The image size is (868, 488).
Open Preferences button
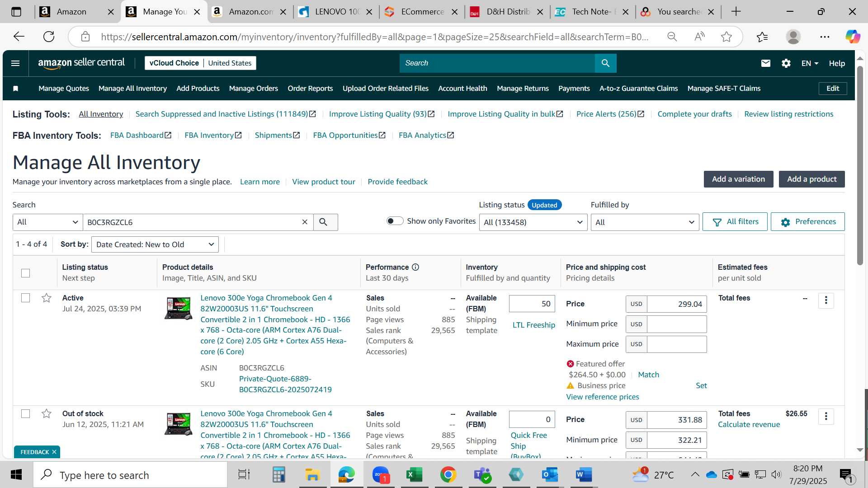point(807,222)
